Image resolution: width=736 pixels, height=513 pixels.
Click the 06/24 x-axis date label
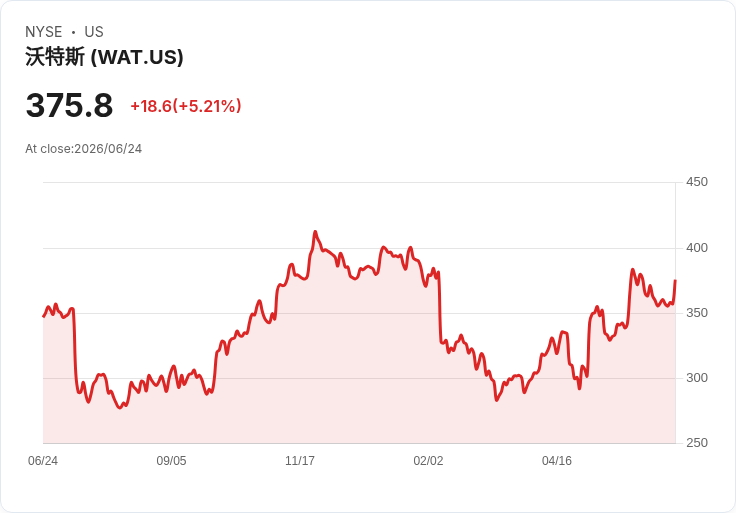(43, 461)
